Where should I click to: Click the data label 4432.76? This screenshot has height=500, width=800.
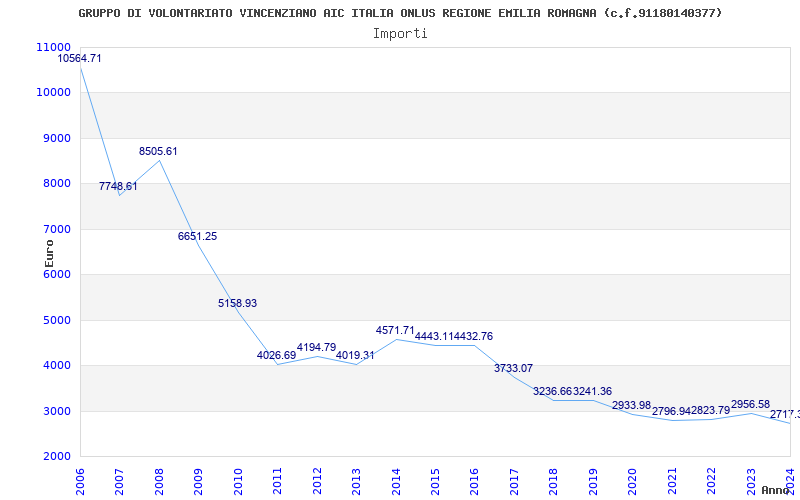click(474, 336)
